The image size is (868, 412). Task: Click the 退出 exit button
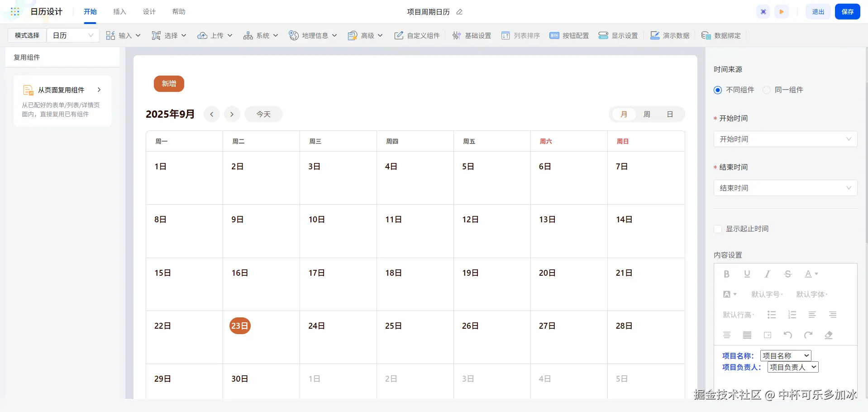pyautogui.click(x=818, y=12)
